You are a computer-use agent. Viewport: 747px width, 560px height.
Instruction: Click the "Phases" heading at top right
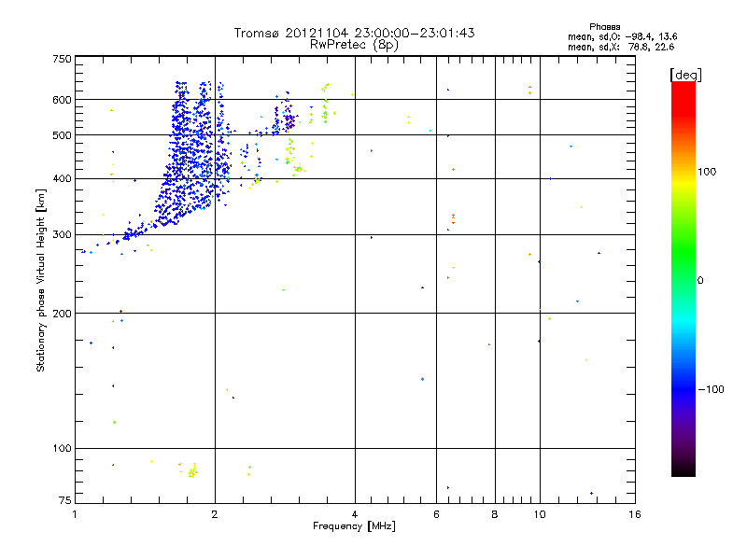pos(604,27)
